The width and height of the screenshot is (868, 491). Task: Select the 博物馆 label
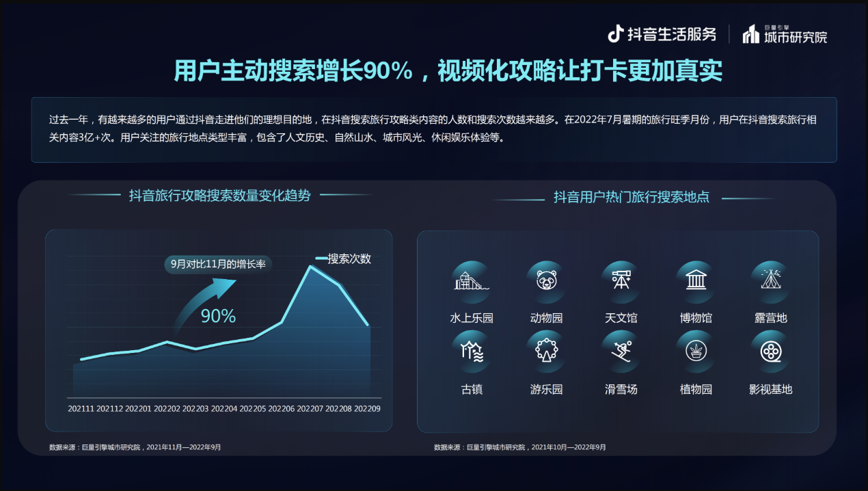(696, 318)
